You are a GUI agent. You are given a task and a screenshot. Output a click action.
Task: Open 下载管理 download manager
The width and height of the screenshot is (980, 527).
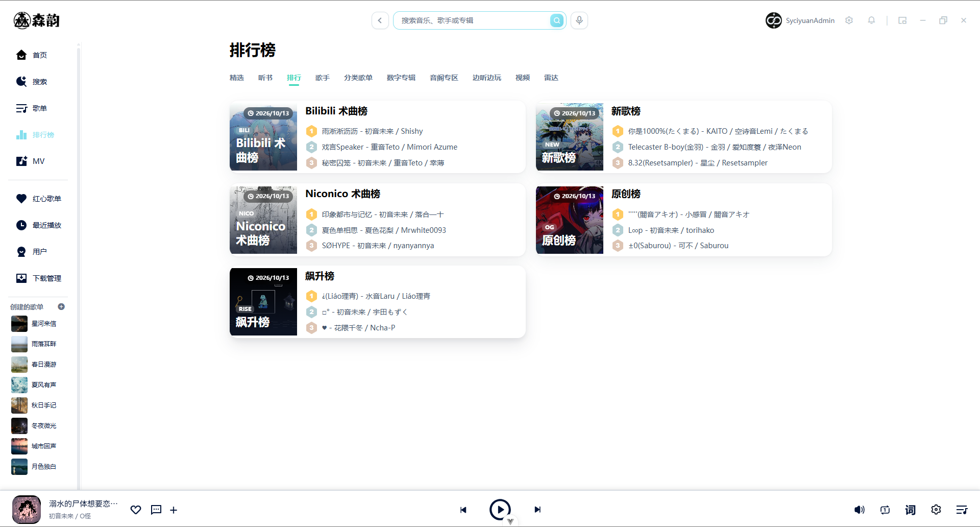[x=39, y=278]
